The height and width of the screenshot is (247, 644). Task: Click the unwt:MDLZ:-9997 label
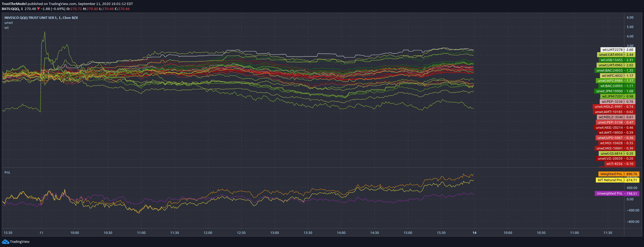pos(608,107)
